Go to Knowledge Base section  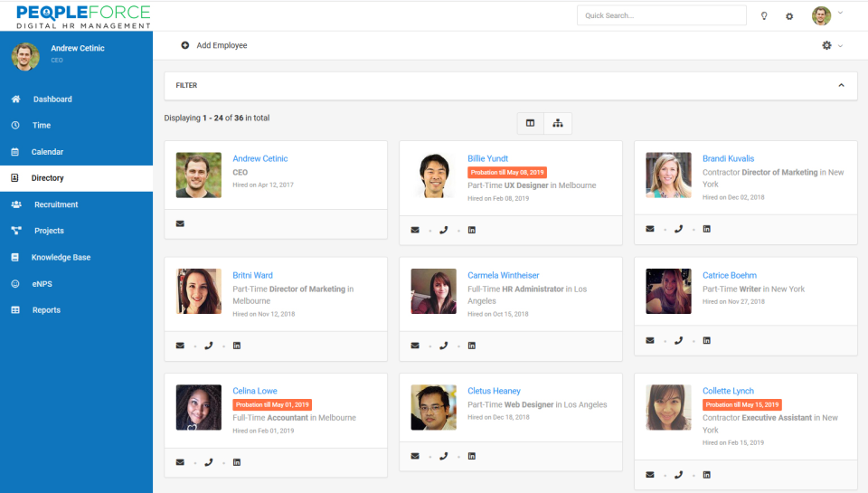[61, 257]
